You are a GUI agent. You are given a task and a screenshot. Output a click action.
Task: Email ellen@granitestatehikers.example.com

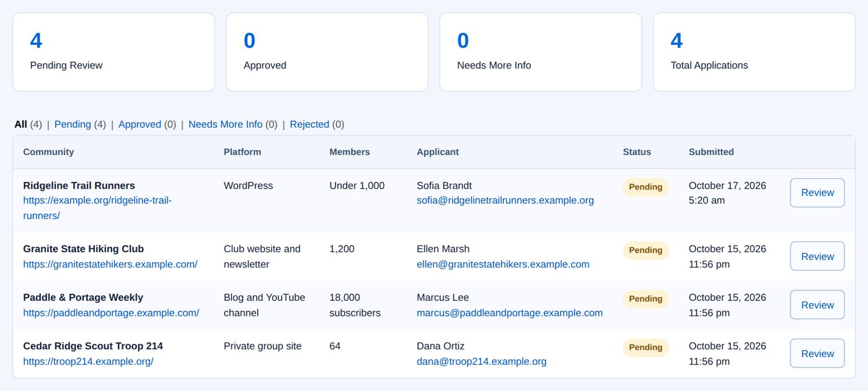(503, 264)
